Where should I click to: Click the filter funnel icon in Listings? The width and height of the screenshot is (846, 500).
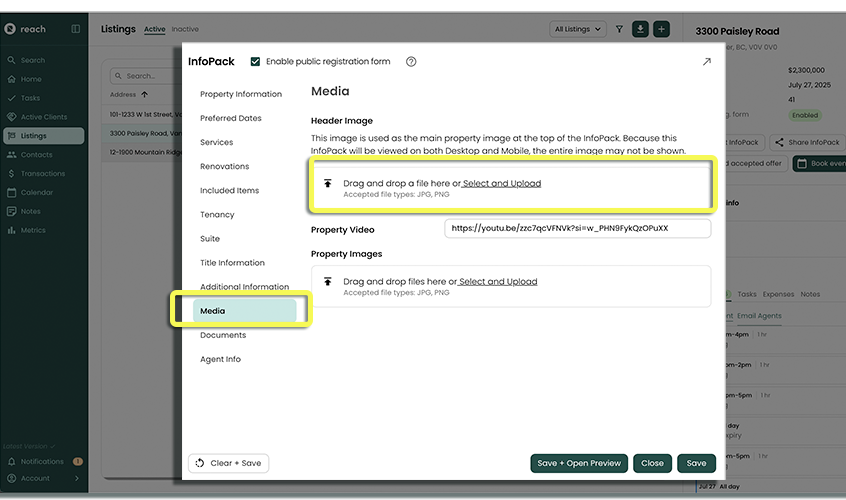coord(619,29)
